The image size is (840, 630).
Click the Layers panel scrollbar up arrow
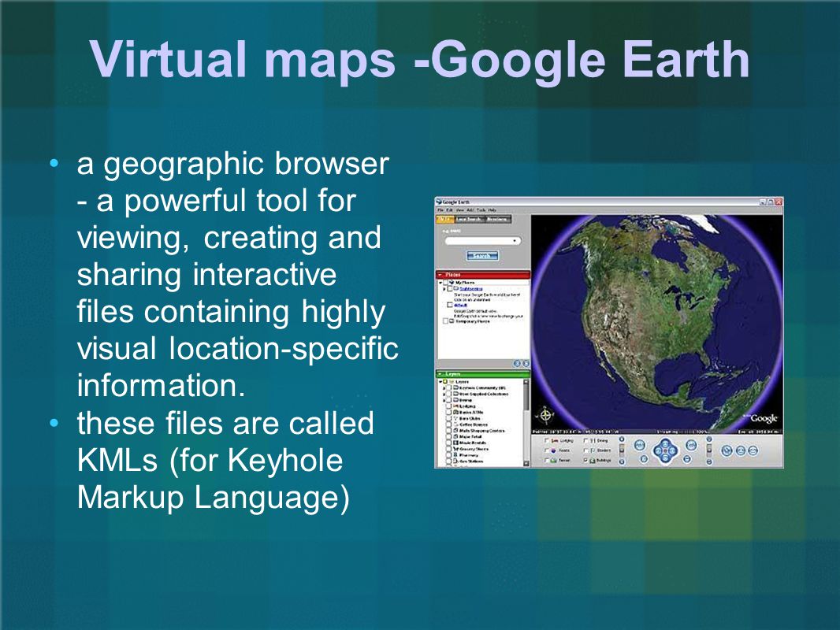(x=526, y=382)
